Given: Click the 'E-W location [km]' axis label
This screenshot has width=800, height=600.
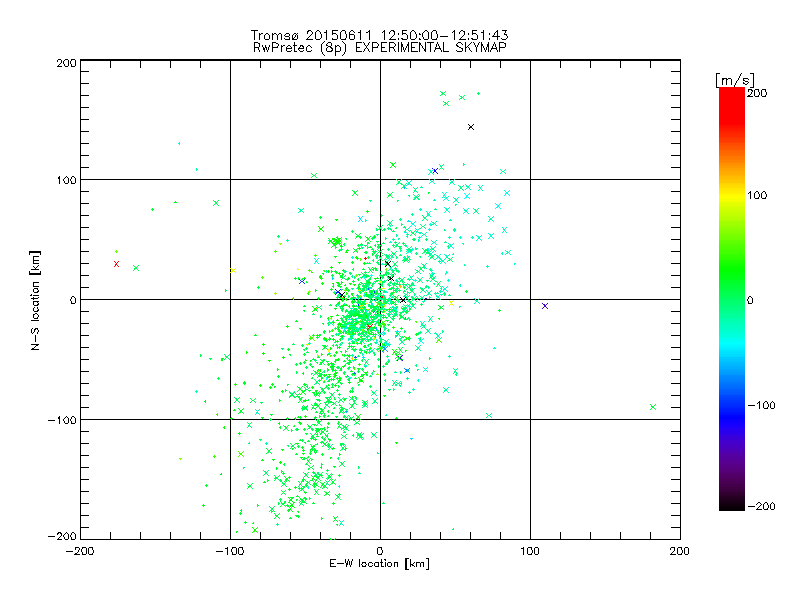Looking at the screenshot, I should (379, 564).
